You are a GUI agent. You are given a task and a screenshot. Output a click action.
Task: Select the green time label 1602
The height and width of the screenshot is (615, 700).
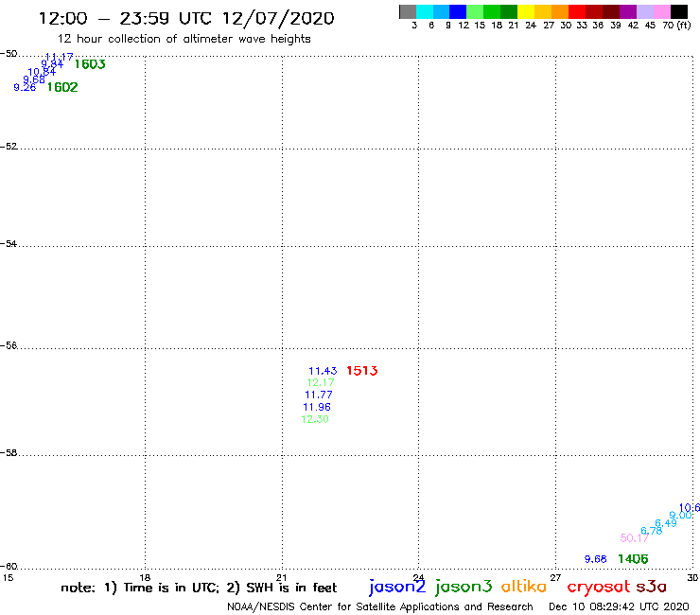click(x=62, y=87)
